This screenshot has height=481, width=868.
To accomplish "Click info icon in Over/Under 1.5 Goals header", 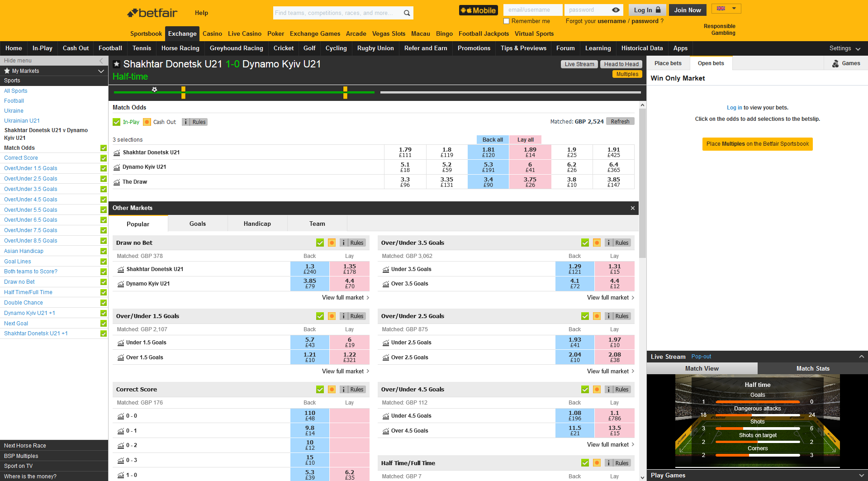I will tap(343, 316).
